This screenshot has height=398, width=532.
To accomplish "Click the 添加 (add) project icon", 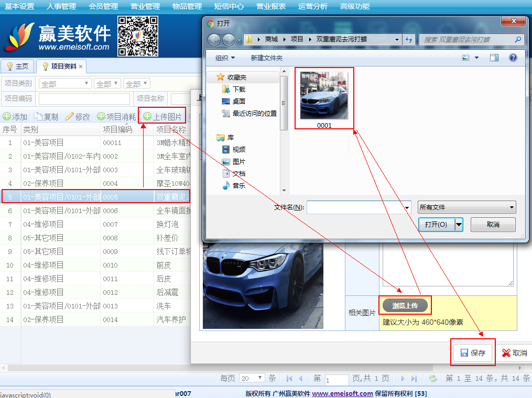I will [x=7, y=117].
